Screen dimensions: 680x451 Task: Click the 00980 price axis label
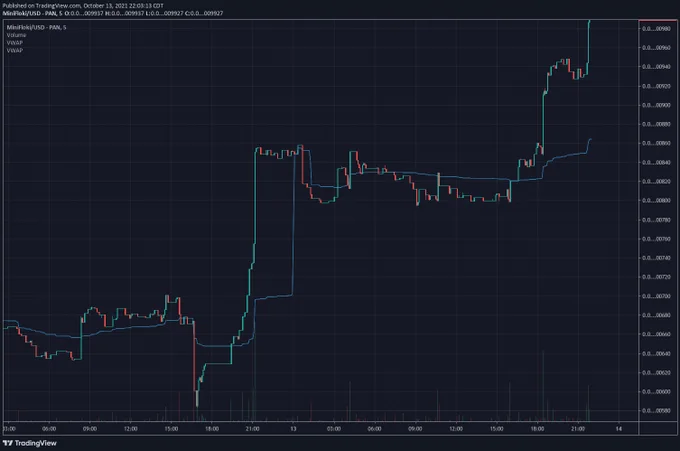[657, 29]
